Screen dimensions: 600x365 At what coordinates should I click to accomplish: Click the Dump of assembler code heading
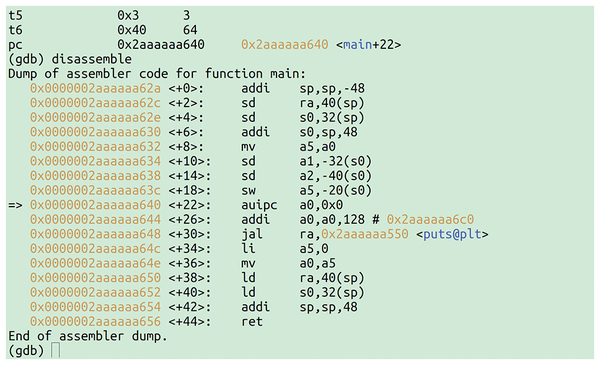click(x=157, y=73)
